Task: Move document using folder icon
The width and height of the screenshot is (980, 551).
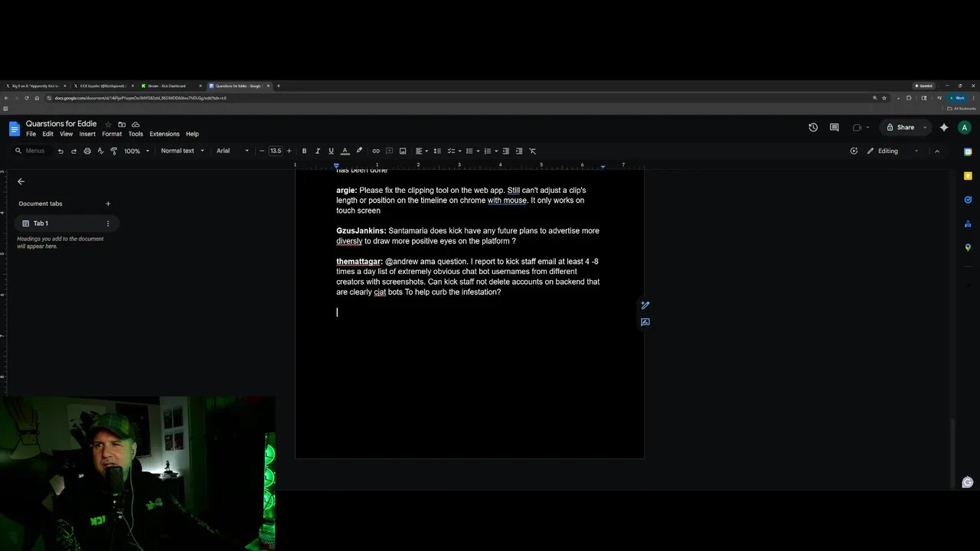Action: [122, 124]
